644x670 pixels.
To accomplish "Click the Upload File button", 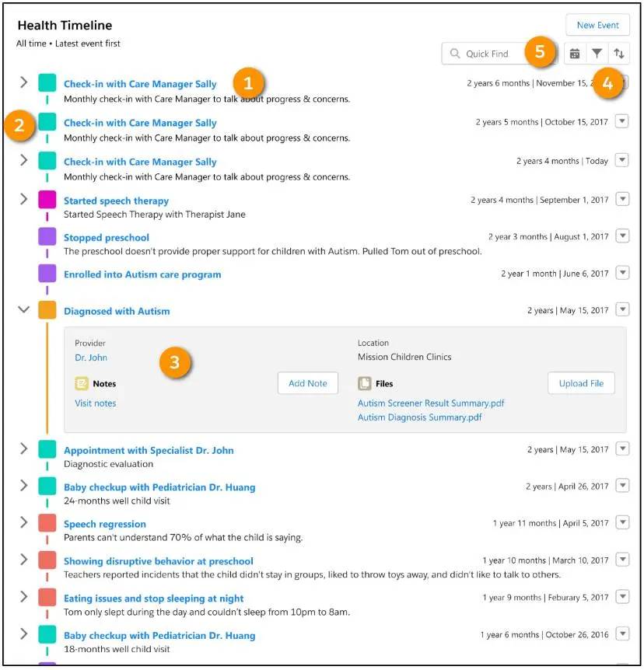I will click(581, 382).
